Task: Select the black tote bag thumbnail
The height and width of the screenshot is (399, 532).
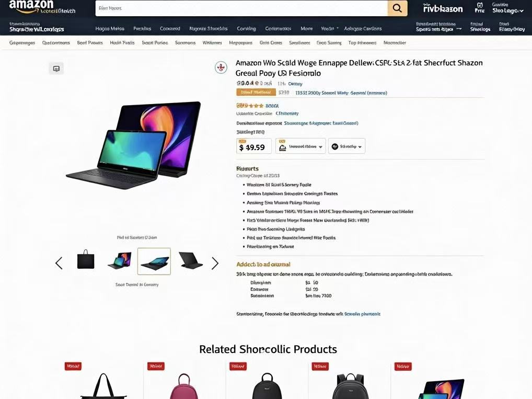Action: tap(86, 259)
